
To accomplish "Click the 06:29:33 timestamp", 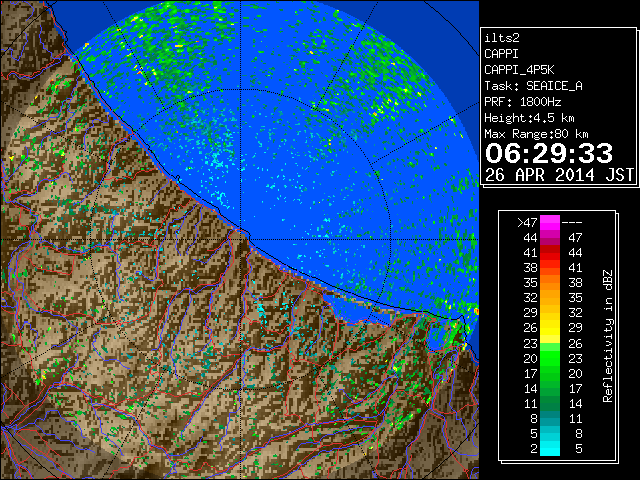I will (549, 153).
